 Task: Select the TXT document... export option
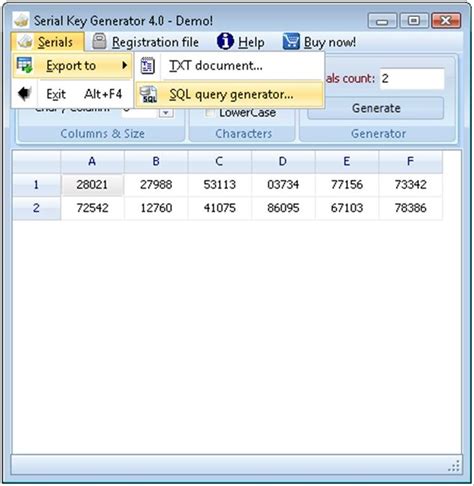pyautogui.click(x=229, y=65)
